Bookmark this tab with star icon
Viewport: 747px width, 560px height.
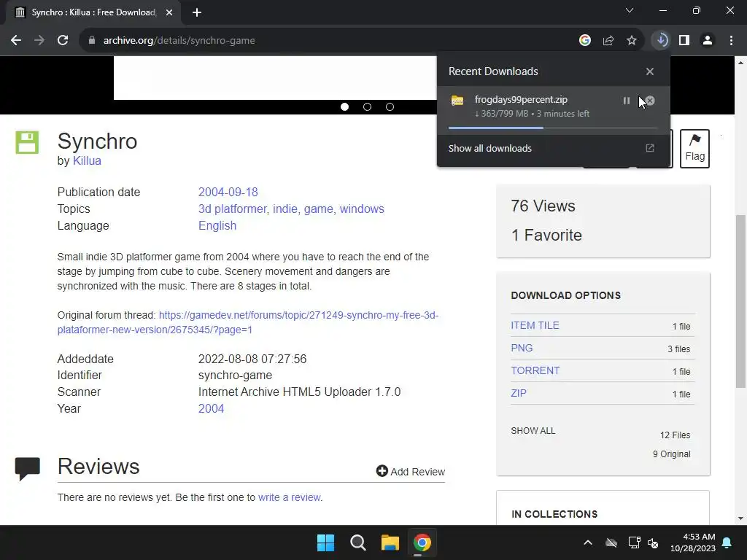632,41
